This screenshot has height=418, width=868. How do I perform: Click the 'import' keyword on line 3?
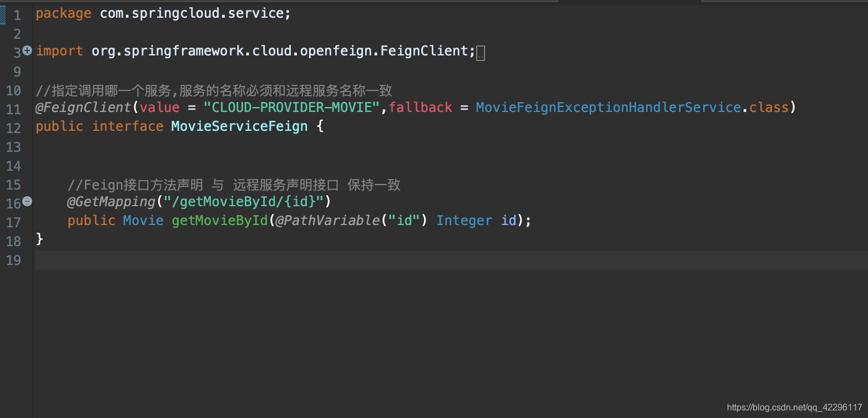[x=59, y=51]
